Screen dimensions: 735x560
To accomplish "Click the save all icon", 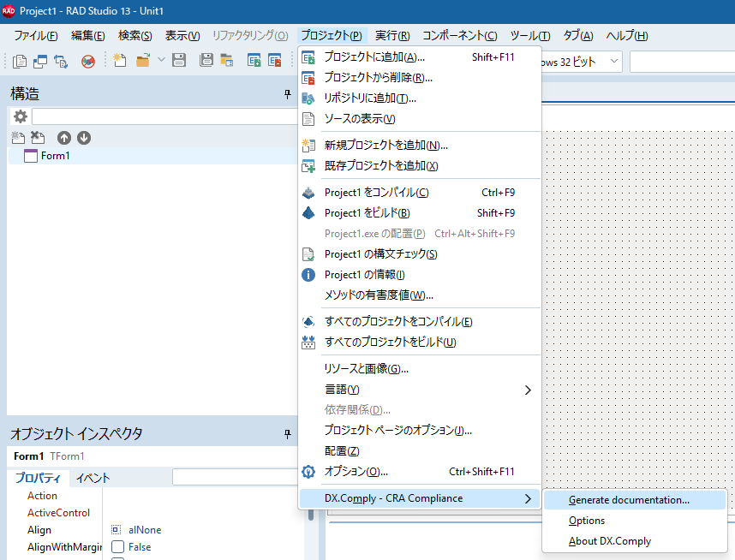I will [x=206, y=61].
